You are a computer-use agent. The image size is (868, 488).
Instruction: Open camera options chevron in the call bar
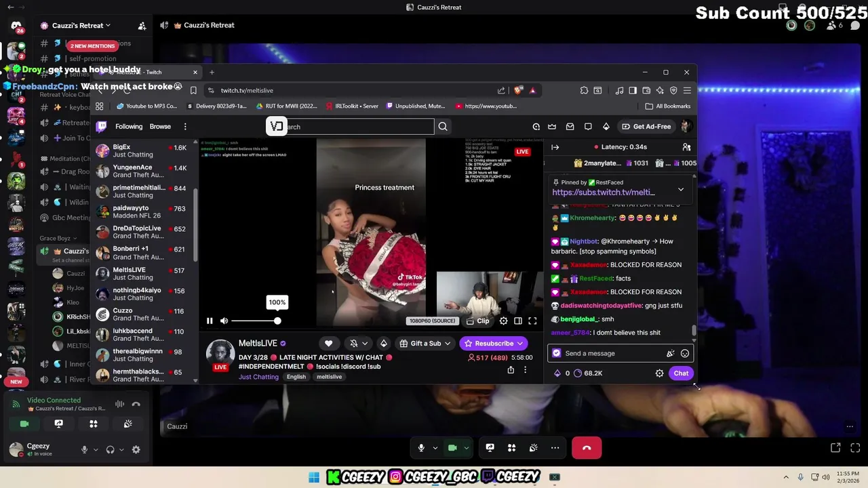pos(466,448)
